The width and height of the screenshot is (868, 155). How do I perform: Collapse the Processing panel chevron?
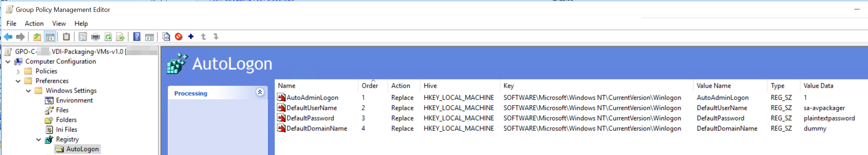260,92
